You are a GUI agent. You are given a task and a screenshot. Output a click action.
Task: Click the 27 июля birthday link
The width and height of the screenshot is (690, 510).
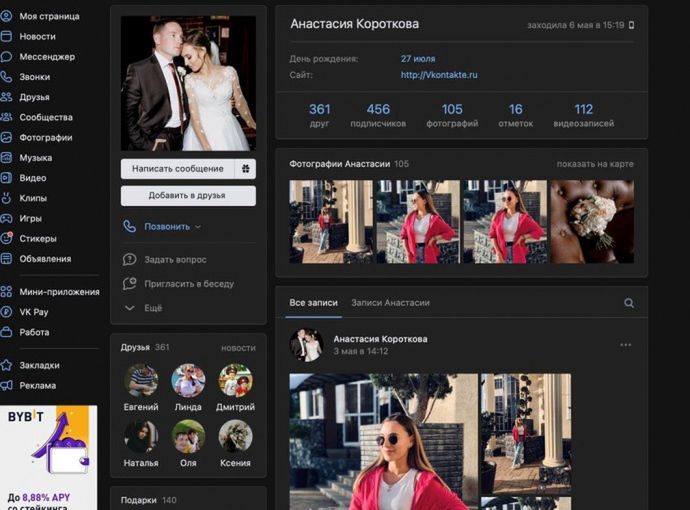point(418,59)
